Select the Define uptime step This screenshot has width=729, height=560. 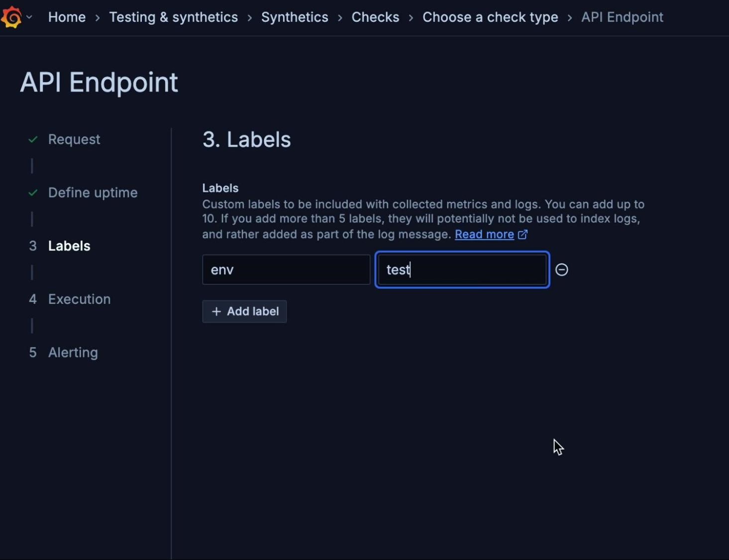tap(93, 193)
